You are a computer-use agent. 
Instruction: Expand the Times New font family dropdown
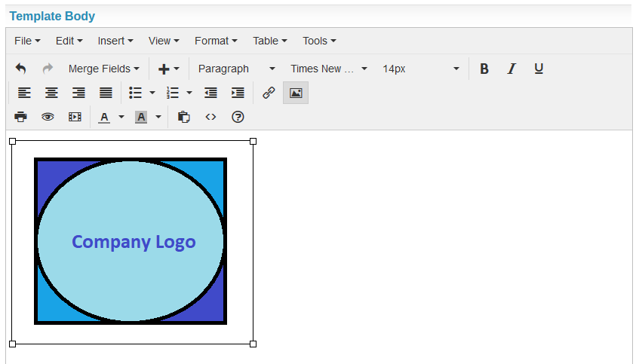click(x=328, y=69)
